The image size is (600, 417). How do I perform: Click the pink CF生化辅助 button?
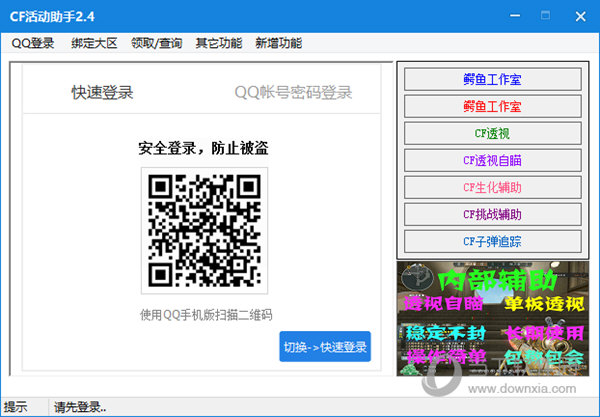pos(492,187)
